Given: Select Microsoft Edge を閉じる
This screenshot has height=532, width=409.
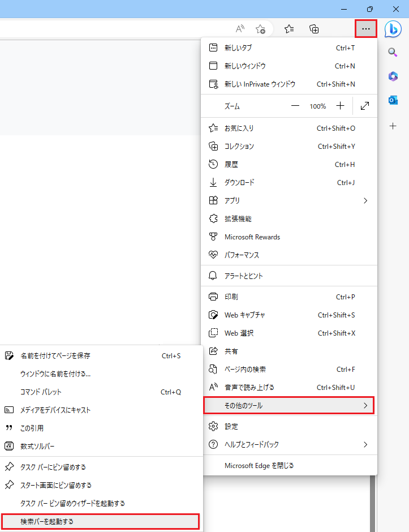Looking at the screenshot, I should point(259,466).
